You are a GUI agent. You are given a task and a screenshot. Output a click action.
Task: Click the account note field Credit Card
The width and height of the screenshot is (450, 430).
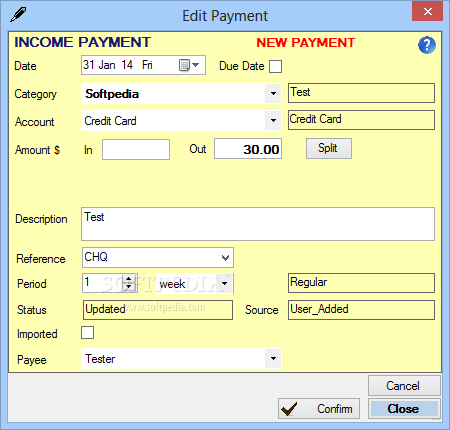click(361, 120)
